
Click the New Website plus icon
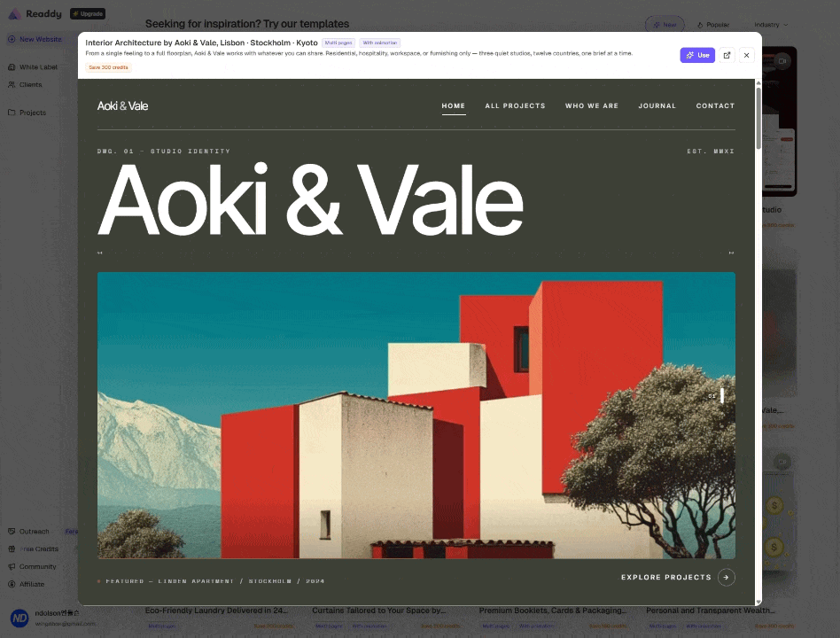(x=12, y=39)
